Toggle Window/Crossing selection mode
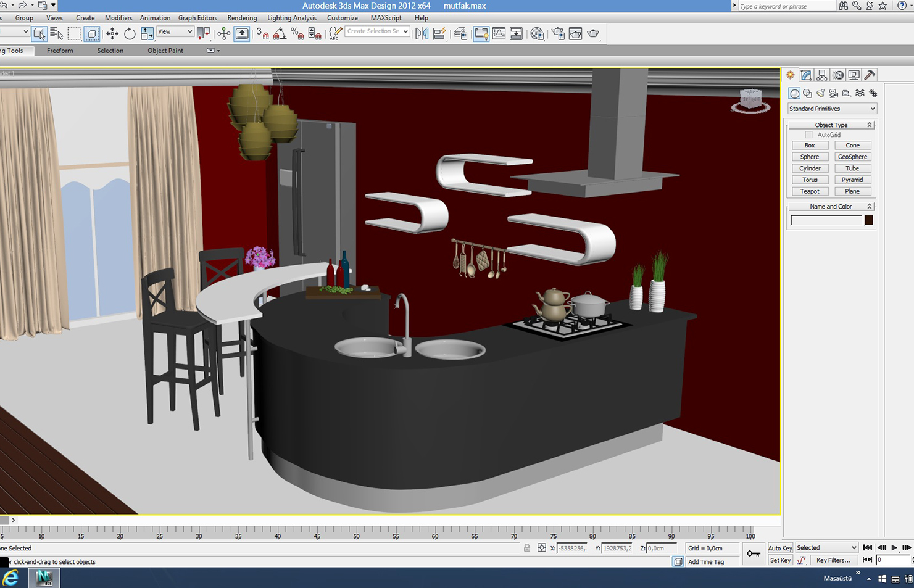Screen dimensions: 914x588 pos(91,33)
